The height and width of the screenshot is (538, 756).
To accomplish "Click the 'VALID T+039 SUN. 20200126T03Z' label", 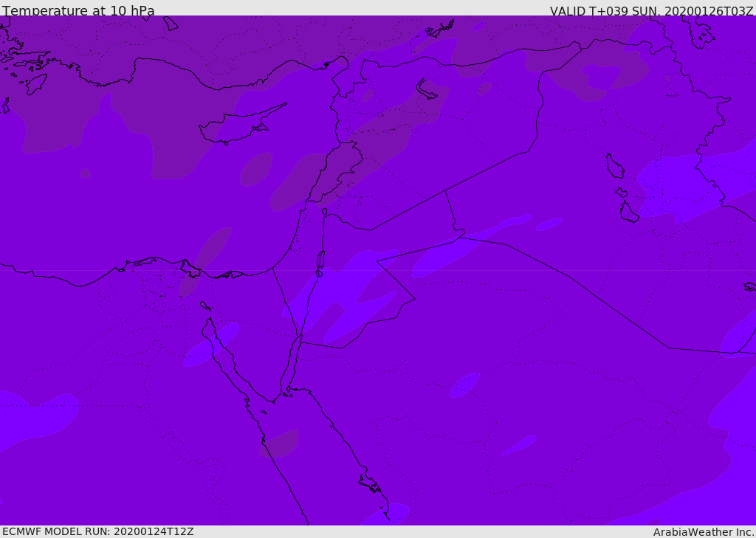I will [x=651, y=10].
